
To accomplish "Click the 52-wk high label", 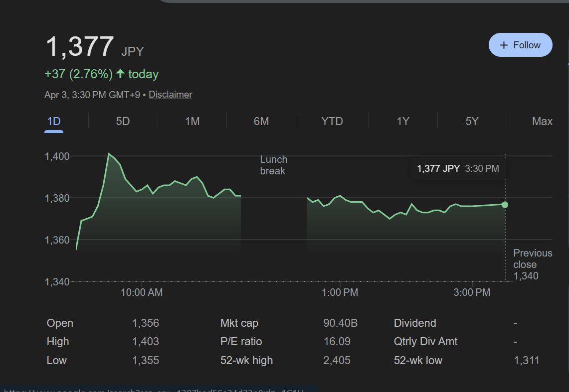I will pos(246,361).
